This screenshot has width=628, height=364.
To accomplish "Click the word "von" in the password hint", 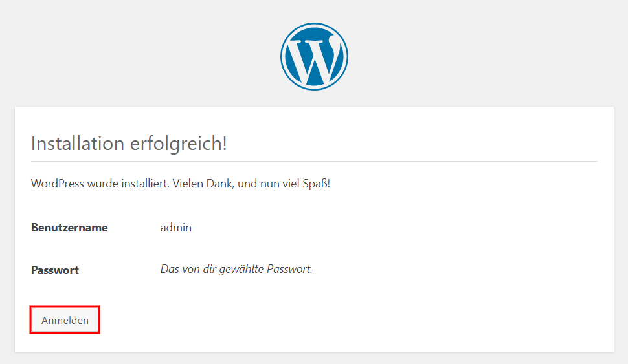I will coord(192,269).
